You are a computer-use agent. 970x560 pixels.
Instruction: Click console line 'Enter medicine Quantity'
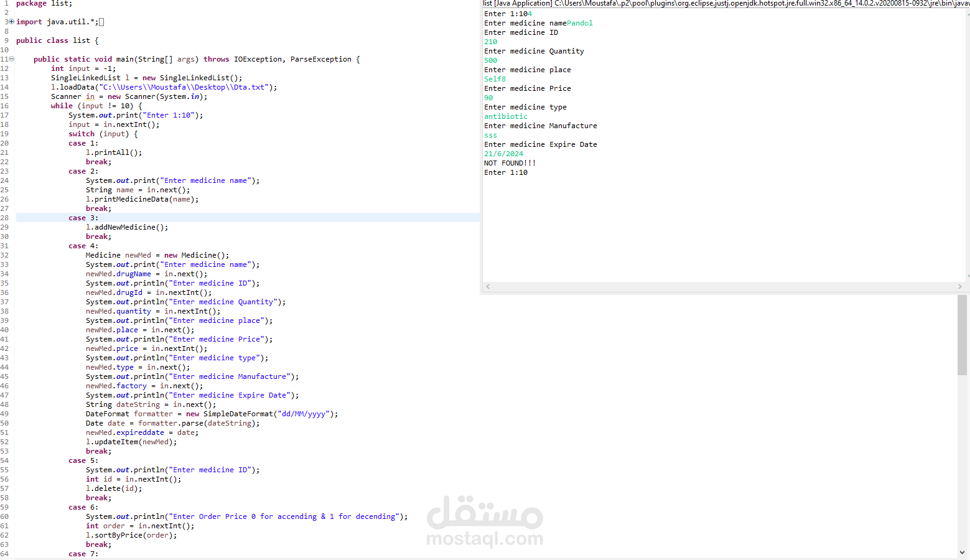pyautogui.click(x=534, y=51)
